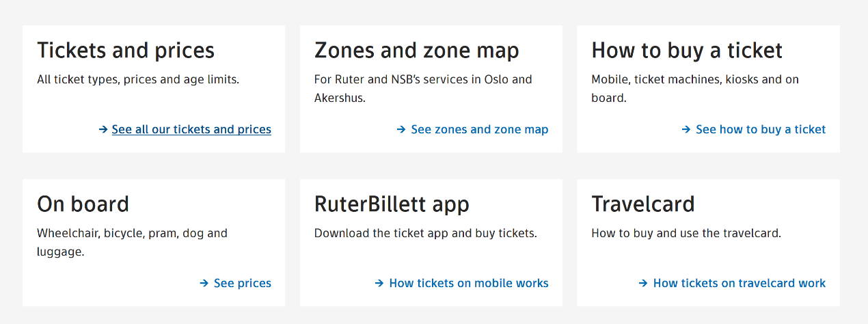Open 'See all our tickets and prices' link

(191, 129)
